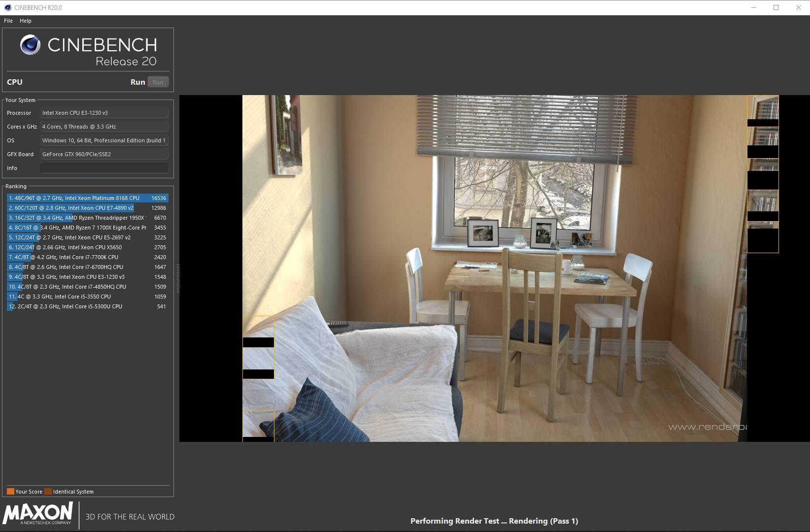Select ranking row 4 Ryzen 7 1700X
This screenshot has height=532, width=810.
click(x=88, y=228)
